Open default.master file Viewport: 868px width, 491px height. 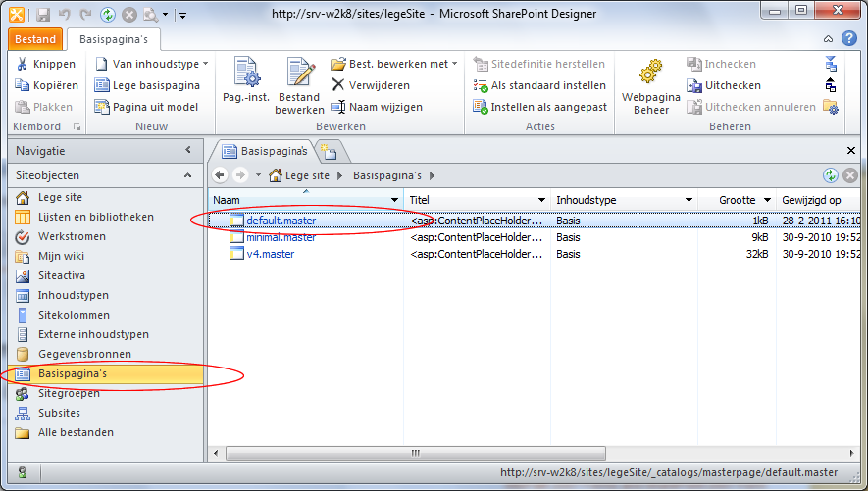point(281,221)
